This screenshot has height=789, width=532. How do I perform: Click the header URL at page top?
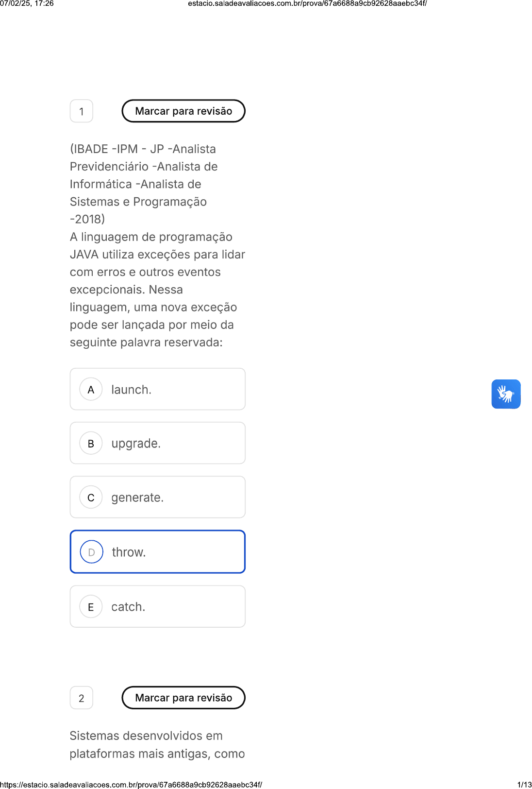pyautogui.click(x=307, y=4)
